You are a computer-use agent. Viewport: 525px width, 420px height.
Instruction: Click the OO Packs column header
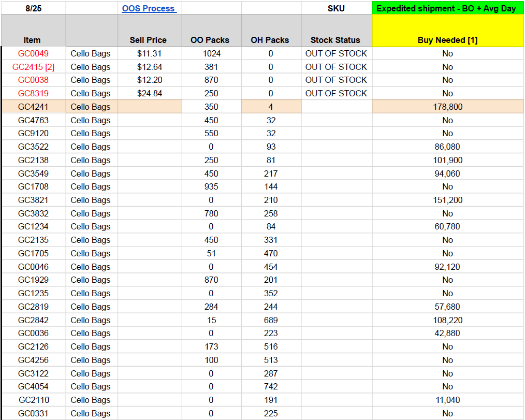211,40
